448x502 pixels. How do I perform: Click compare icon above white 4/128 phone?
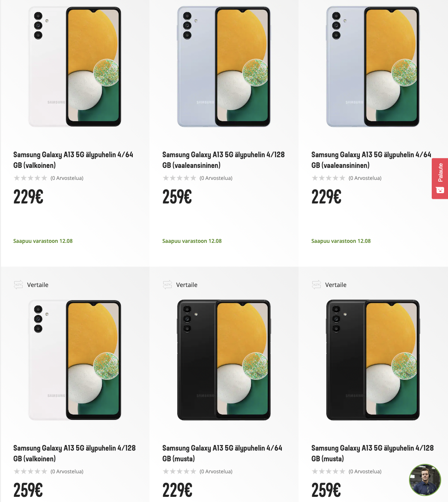pyautogui.click(x=18, y=285)
